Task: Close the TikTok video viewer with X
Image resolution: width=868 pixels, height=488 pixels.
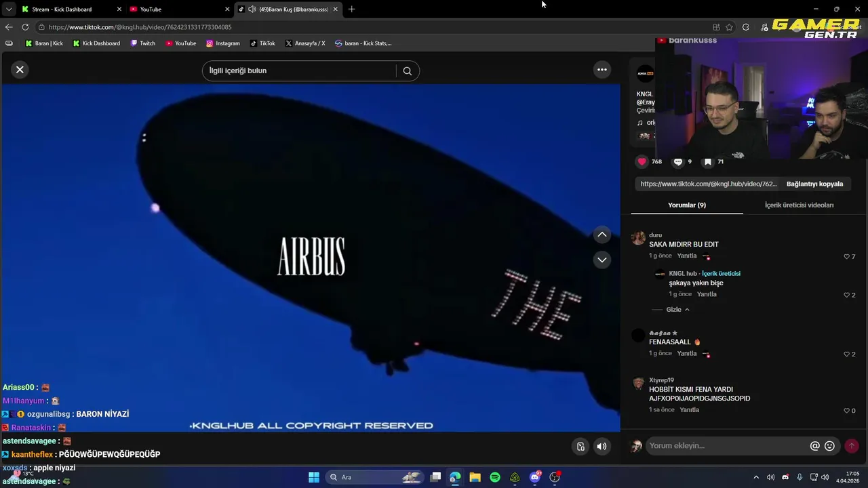Action: coord(20,69)
